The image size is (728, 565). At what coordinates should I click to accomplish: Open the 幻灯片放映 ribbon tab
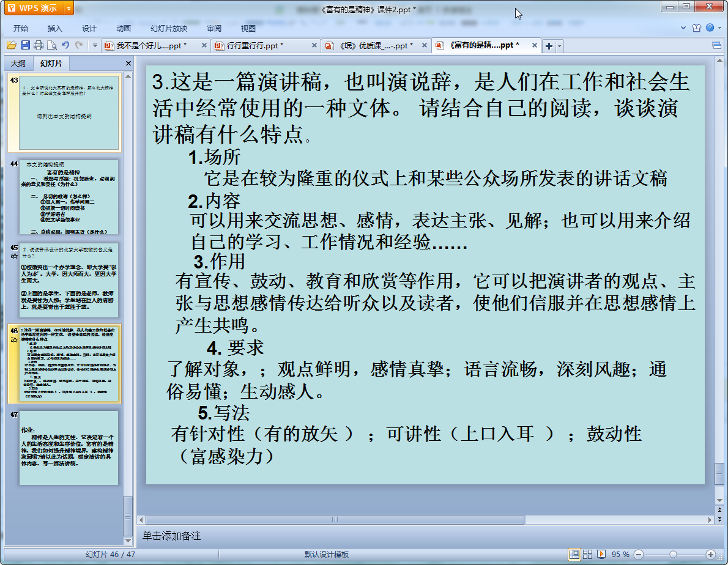point(168,28)
